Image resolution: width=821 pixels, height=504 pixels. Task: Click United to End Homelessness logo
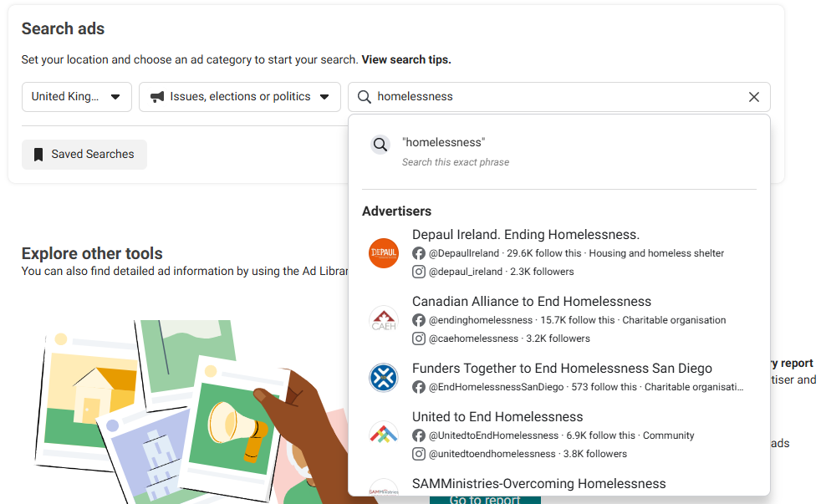(383, 435)
